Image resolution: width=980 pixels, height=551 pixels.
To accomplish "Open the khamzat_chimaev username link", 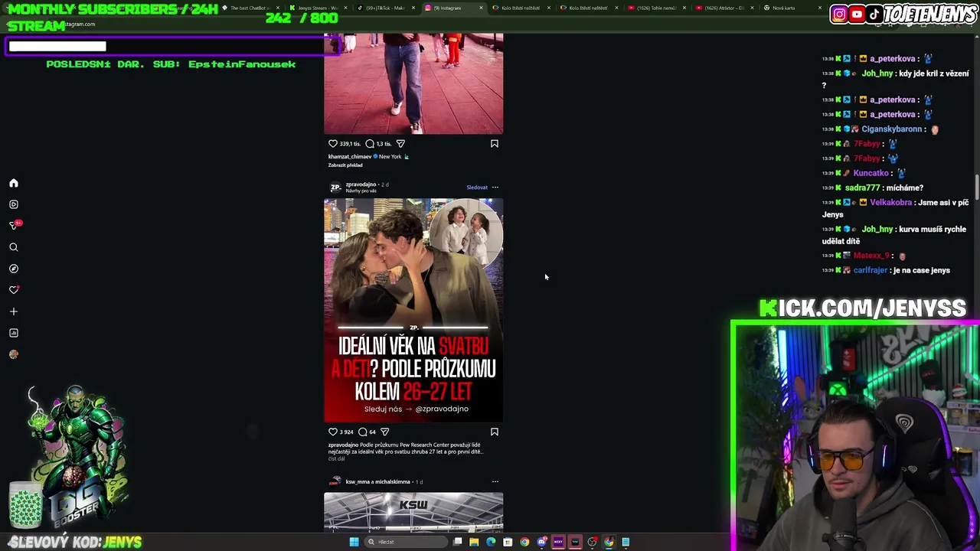I will (350, 157).
